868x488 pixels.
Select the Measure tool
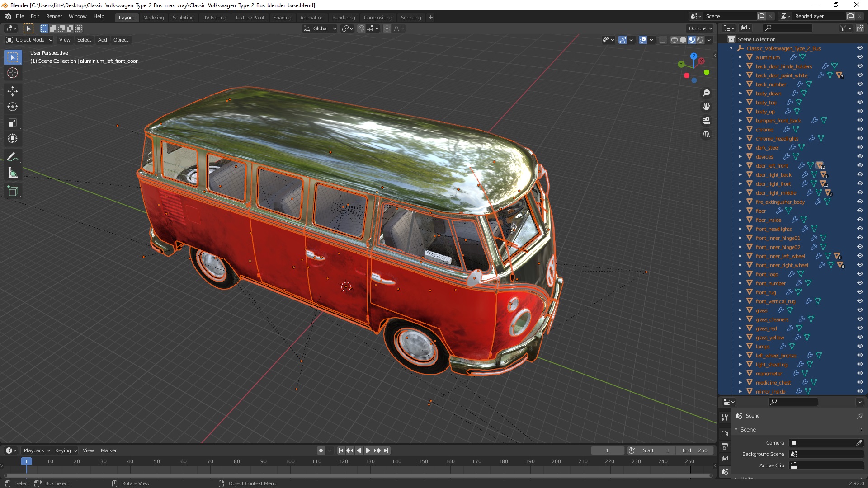[x=13, y=173]
